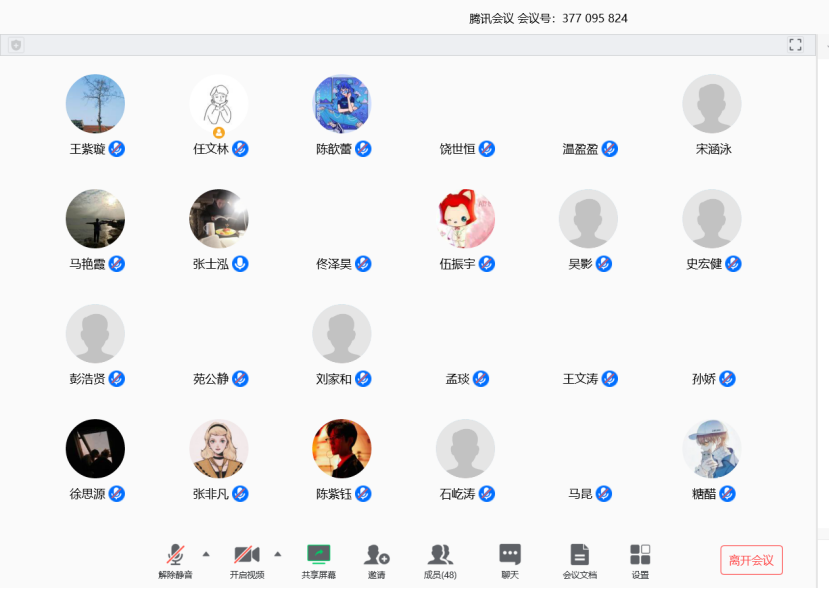The width and height of the screenshot is (829, 589).
Task: Click the meeting number title text
Action: pyautogui.click(x=548, y=18)
